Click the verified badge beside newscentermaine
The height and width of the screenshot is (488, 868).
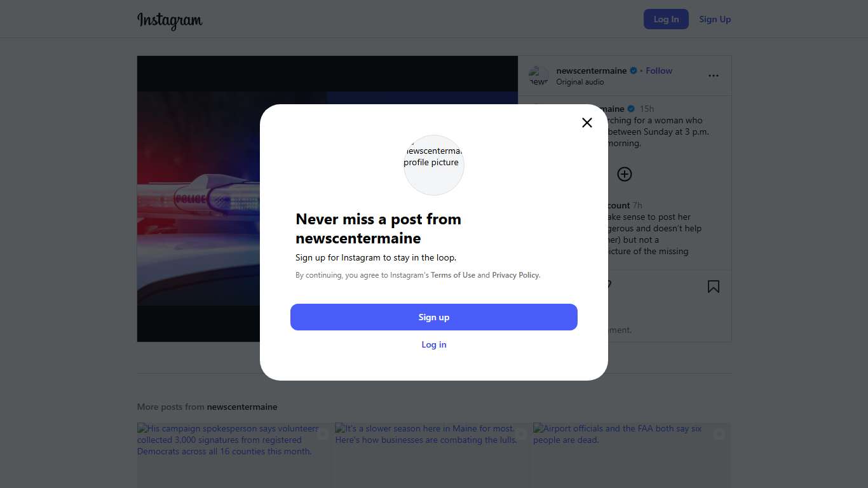634,71
